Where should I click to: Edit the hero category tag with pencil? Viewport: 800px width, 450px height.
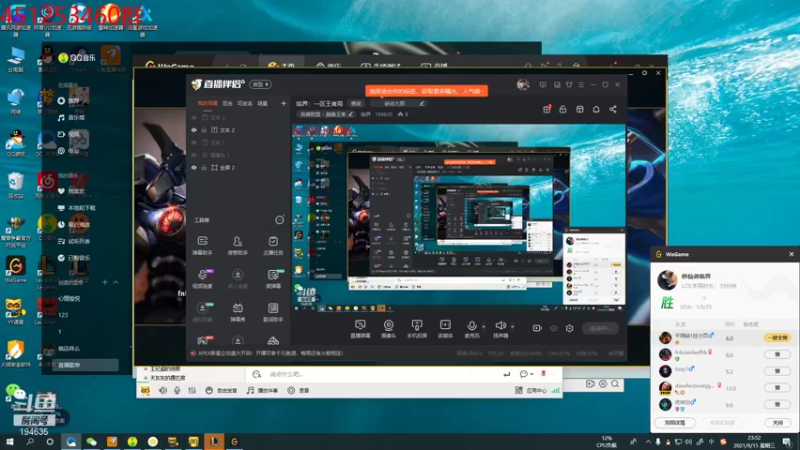click(x=351, y=114)
